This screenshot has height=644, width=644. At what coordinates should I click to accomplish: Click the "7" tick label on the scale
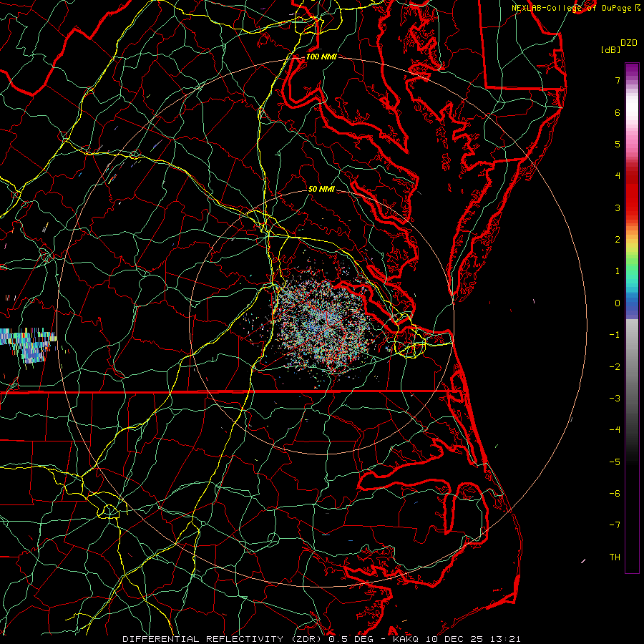pyautogui.click(x=618, y=80)
